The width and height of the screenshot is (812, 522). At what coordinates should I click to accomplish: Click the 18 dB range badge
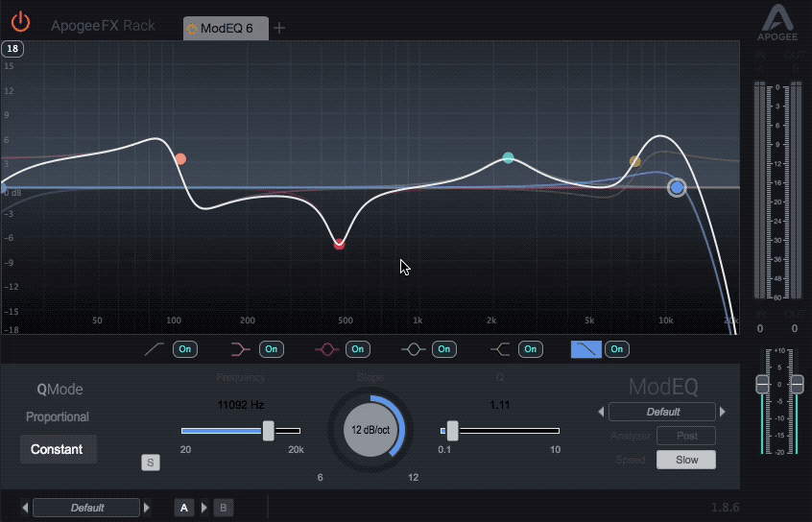(x=12, y=49)
